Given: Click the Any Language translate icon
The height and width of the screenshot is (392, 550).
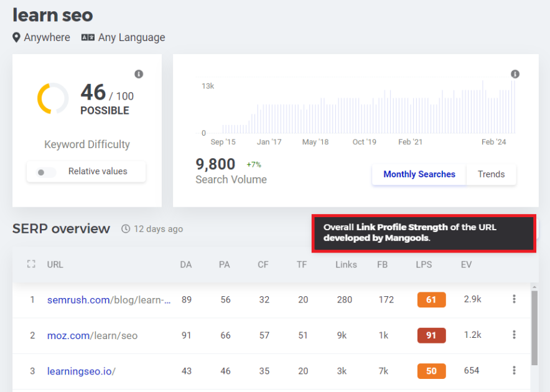Looking at the screenshot, I should pos(88,37).
